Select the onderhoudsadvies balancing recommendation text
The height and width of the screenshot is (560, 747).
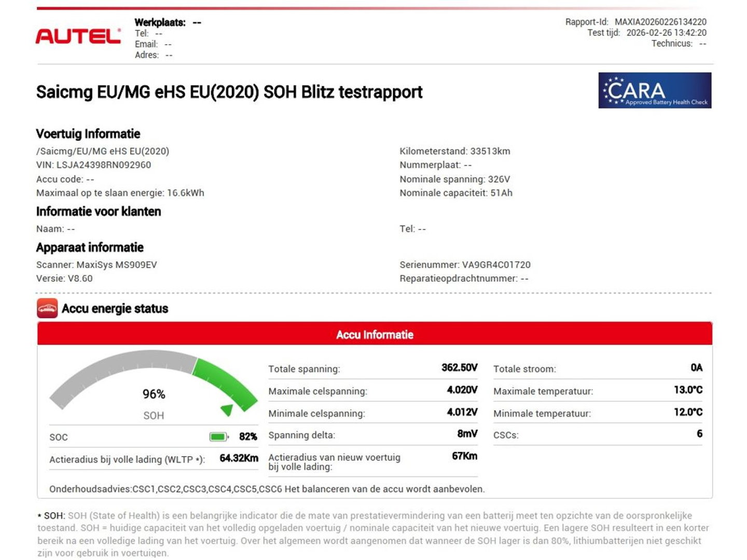pos(267,488)
